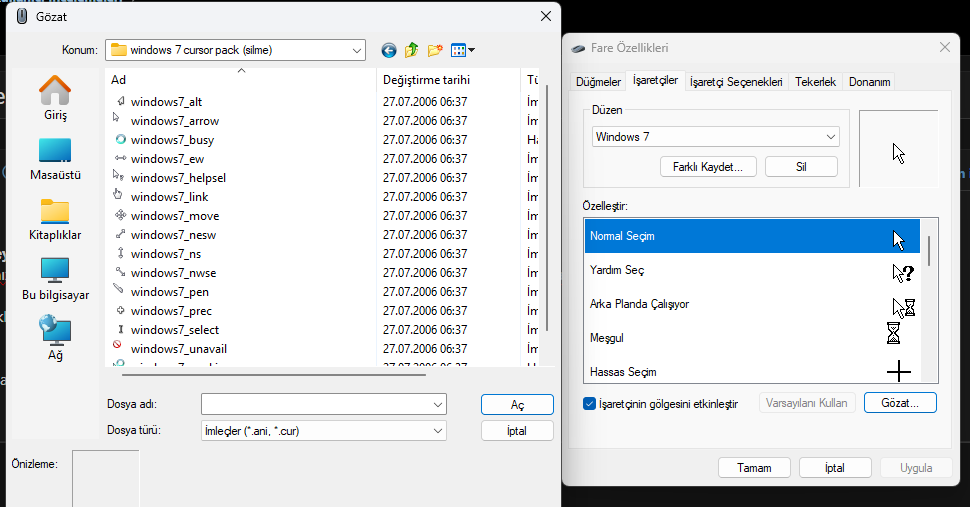Screen dimensions: 970x507
Task: Select the windows7_busy cursor file icon
Action: point(120,139)
